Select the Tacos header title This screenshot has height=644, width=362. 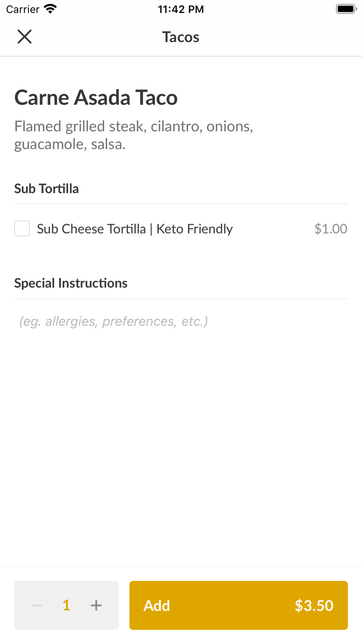180,36
